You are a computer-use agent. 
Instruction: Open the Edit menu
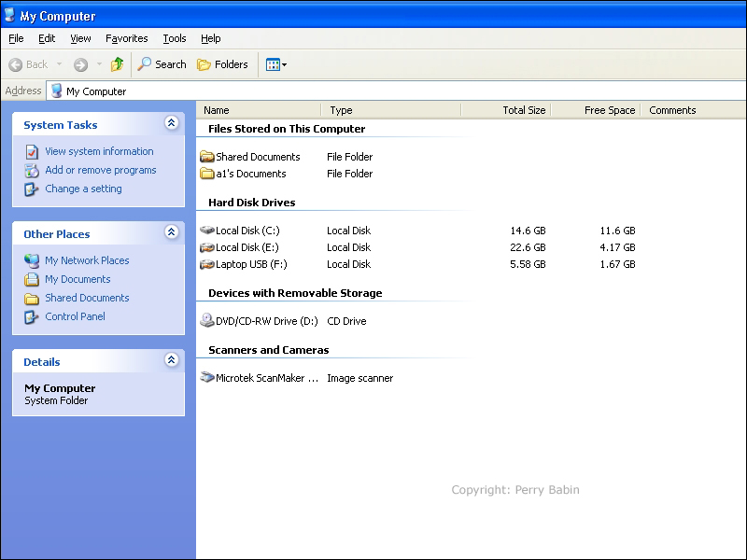click(x=47, y=38)
